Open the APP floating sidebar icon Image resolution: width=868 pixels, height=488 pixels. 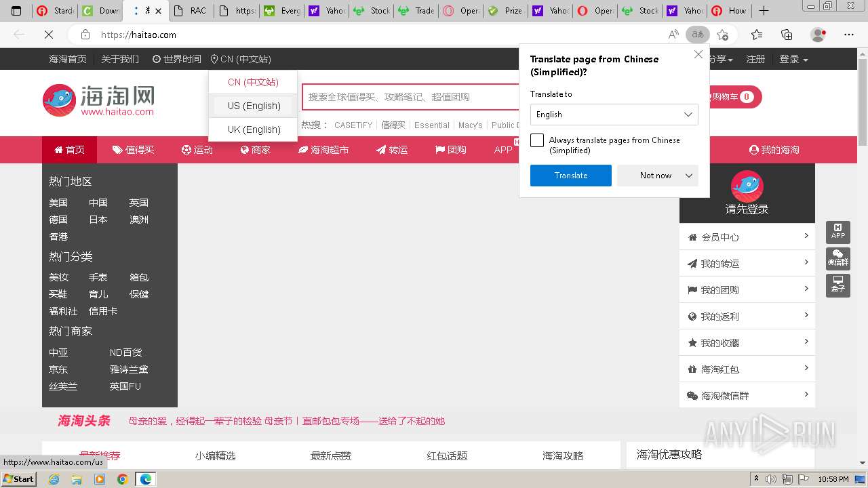(x=838, y=232)
